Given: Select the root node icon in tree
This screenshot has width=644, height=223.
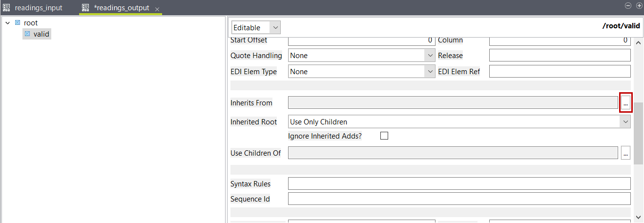Looking at the screenshot, I should [18, 23].
